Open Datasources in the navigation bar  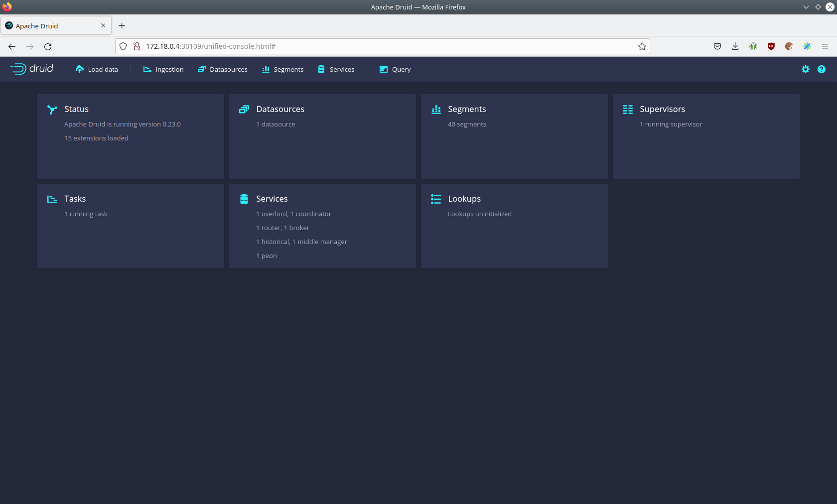tap(222, 69)
